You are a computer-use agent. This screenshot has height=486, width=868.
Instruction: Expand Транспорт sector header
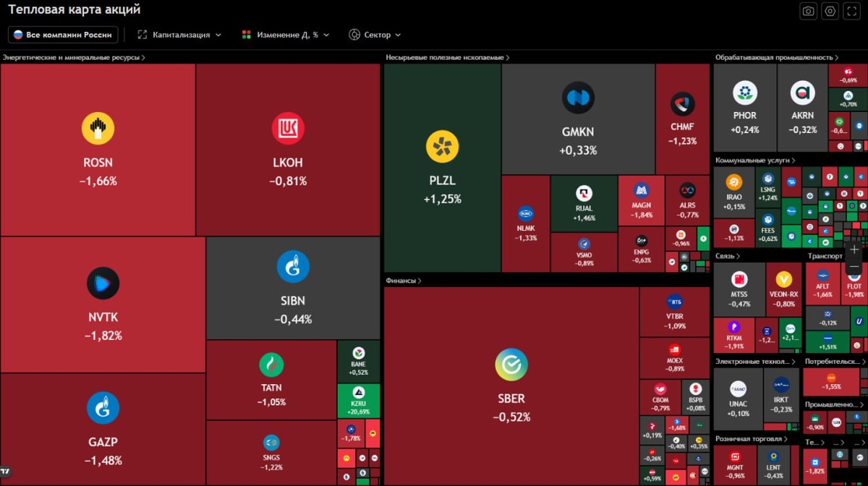(826, 256)
